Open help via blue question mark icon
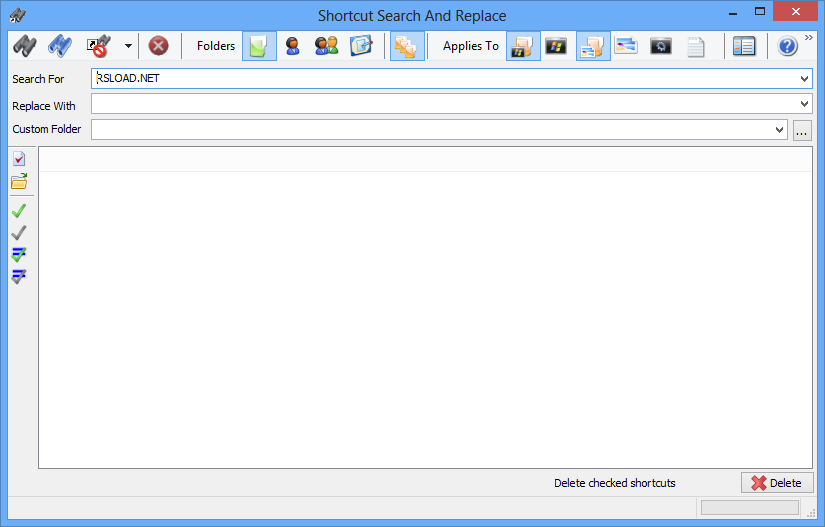Screen dimensions: 825x527 click(x=787, y=46)
